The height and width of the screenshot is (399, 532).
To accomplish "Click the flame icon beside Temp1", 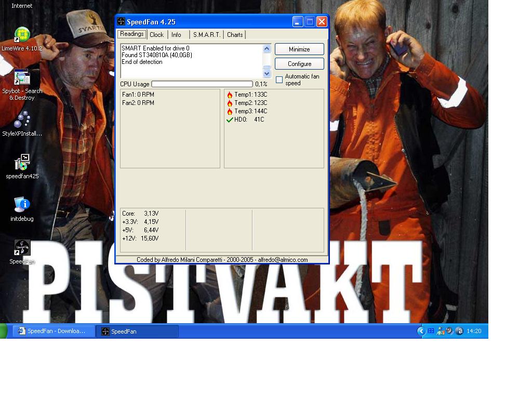I will point(230,95).
